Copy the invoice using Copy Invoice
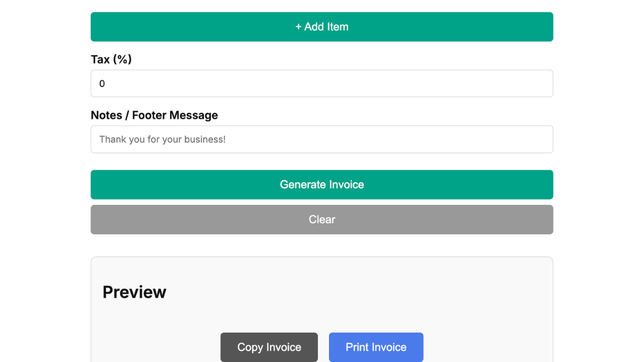The height and width of the screenshot is (362, 644). point(269,347)
